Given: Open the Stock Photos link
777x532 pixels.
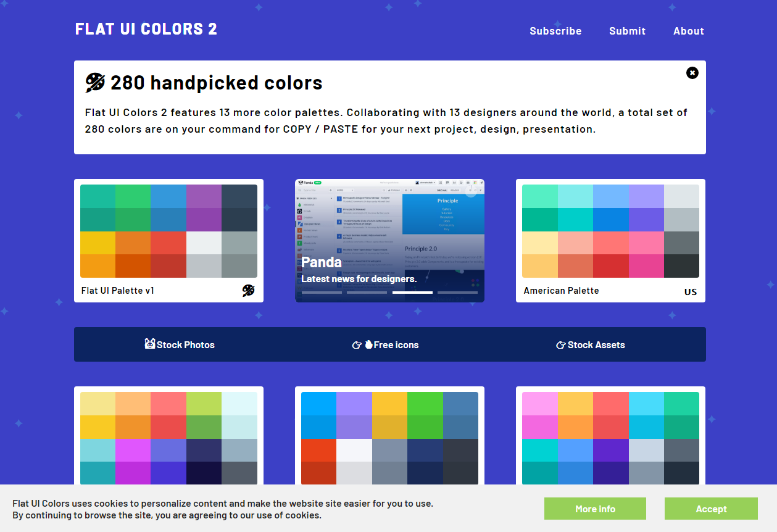Looking at the screenshot, I should pos(180,344).
